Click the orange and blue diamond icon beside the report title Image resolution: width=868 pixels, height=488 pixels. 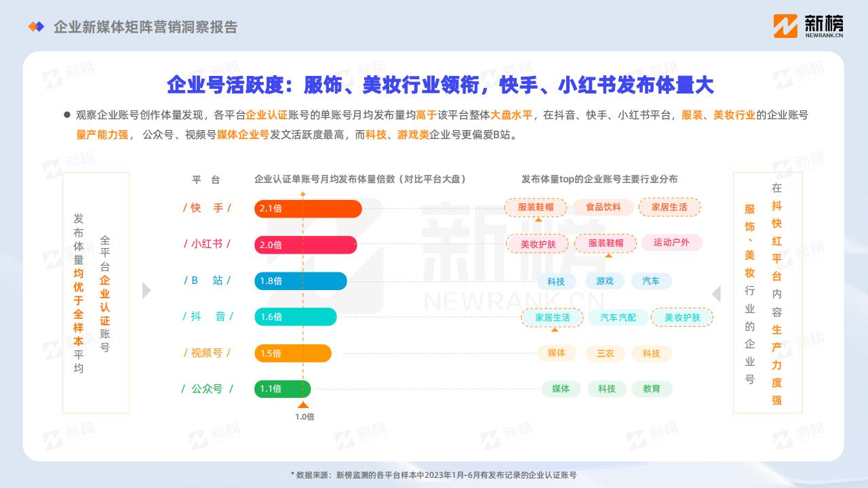36,26
